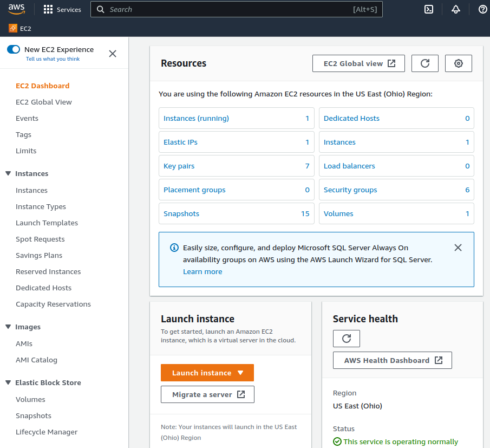Refresh the Service health panel

[x=347, y=339]
